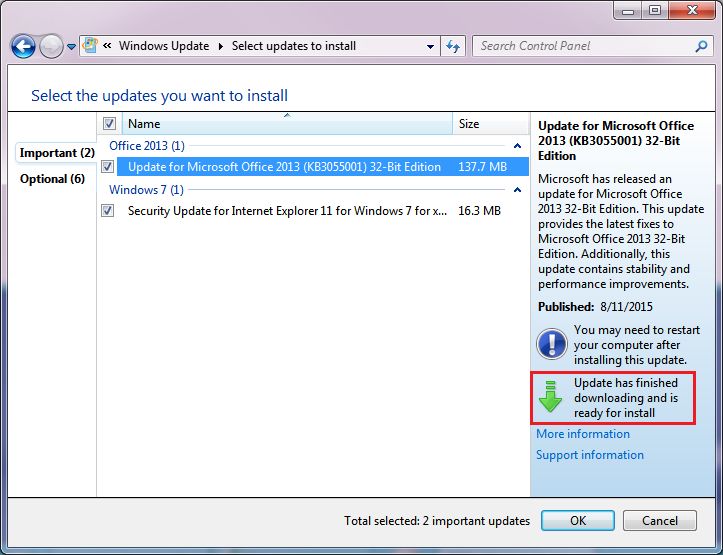The image size is (723, 555).
Task: Click 'Select updates to install' breadcrumb
Action: [294, 46]
